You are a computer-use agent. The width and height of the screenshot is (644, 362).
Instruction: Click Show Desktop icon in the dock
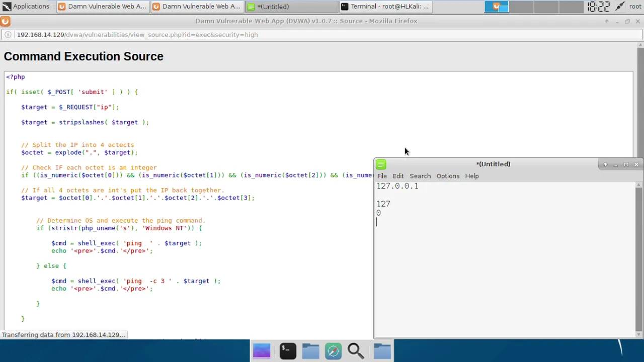pyautogui.click(x=262, y=351)
